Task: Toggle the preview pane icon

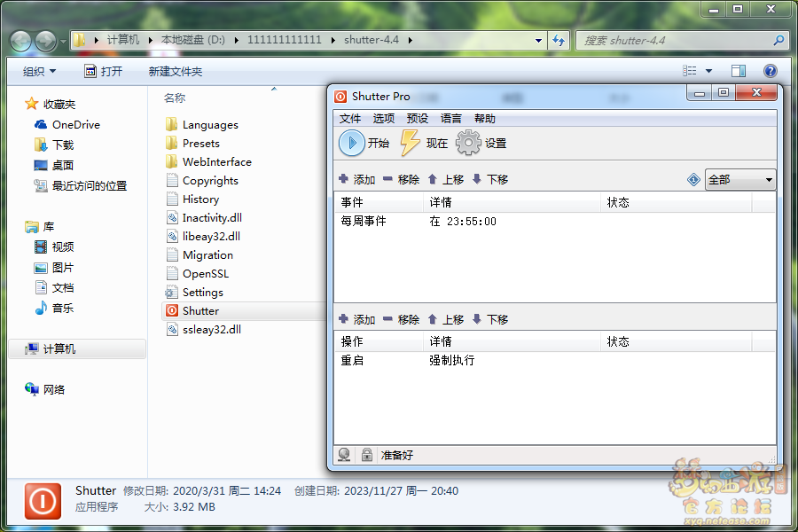Action: click(739, 71)
